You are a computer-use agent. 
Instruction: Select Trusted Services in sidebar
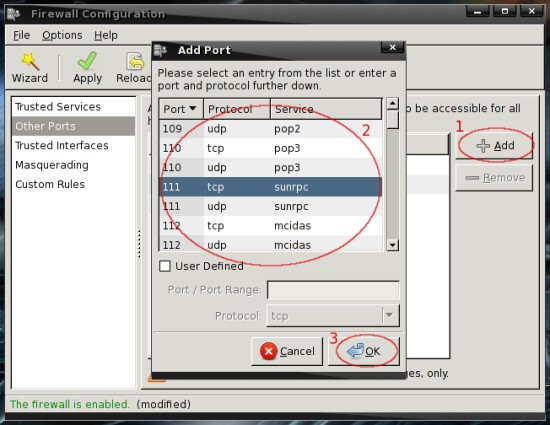click(58, 107)
